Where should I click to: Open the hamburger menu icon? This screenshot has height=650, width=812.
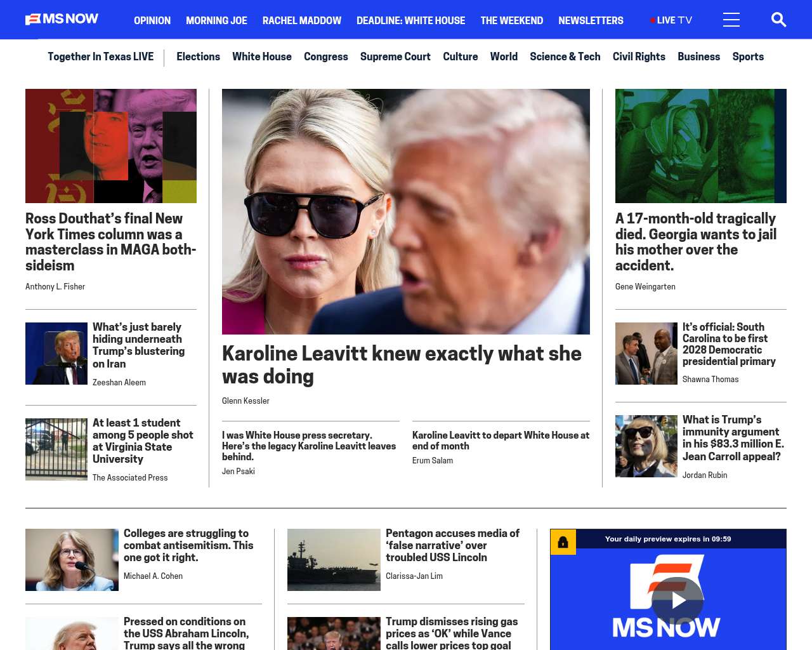(731, 20)
